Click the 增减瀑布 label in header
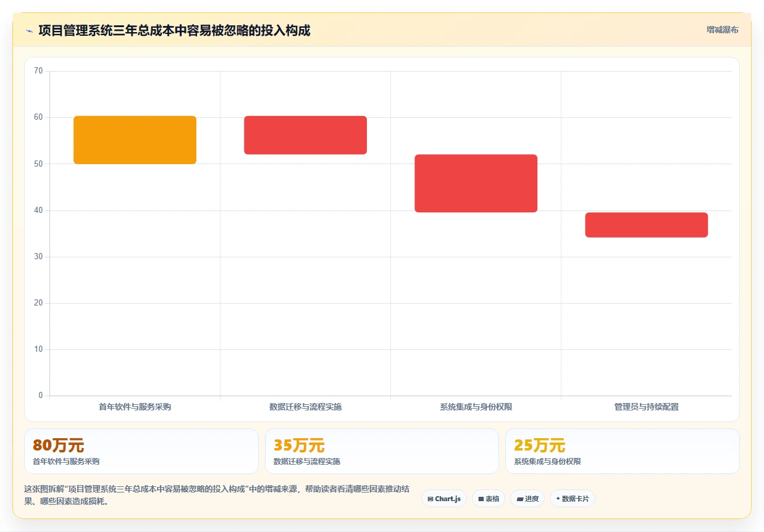 (722, 30)
